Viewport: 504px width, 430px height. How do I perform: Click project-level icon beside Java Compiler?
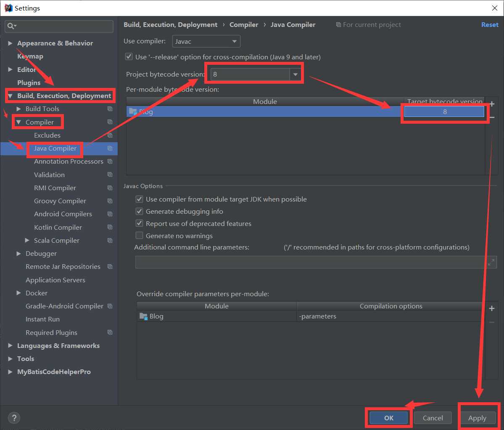[110, 148]
